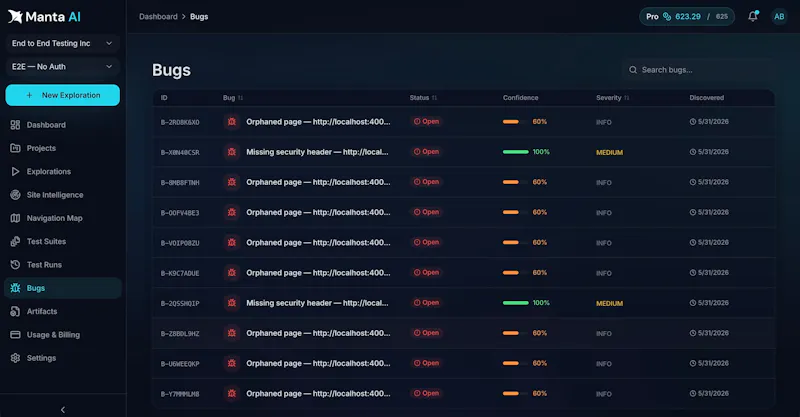Expand the E2E — No Auth dropdown
800x417 pixels.
tap(62, 67)
